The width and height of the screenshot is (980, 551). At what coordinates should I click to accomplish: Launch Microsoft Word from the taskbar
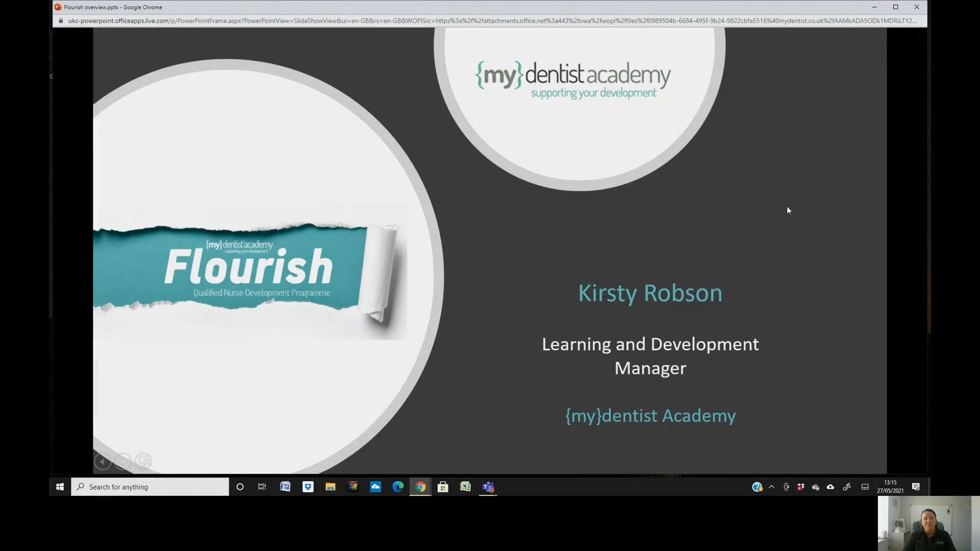tap(285, 487)
